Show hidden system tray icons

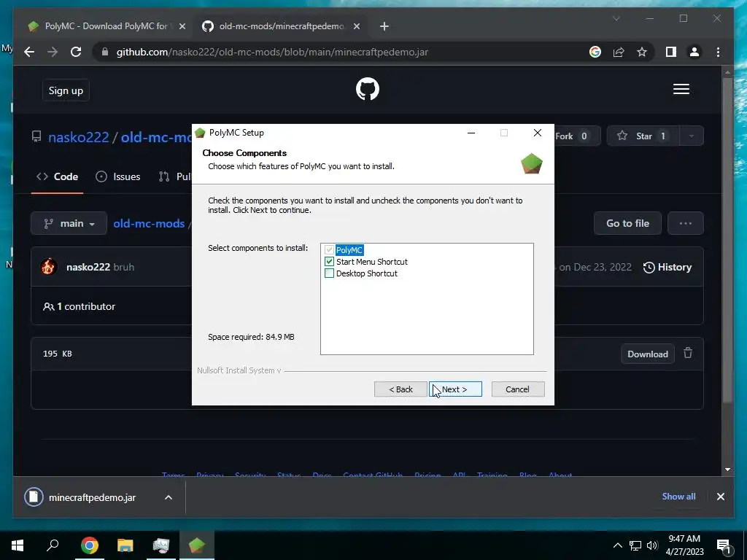617,545
